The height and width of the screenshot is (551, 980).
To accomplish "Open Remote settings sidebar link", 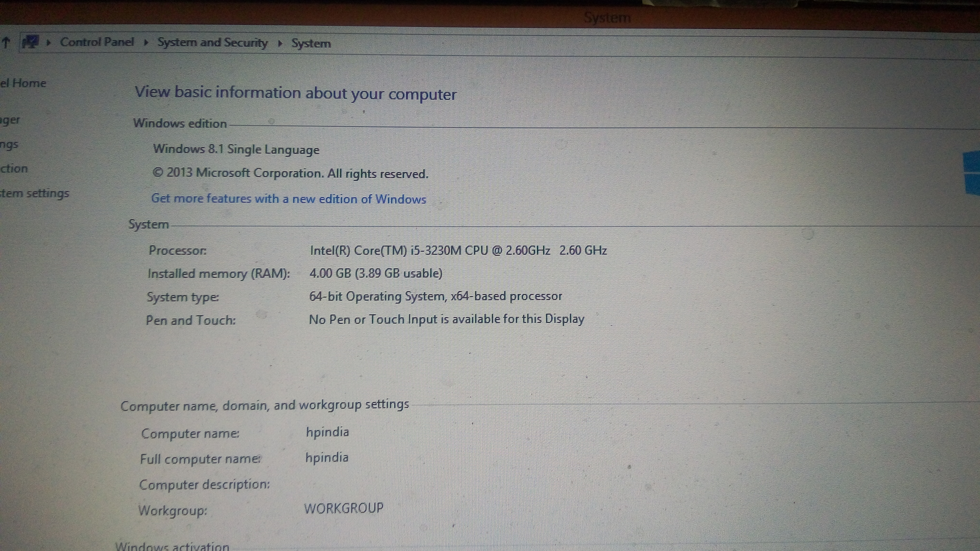I will click(9, 145).
